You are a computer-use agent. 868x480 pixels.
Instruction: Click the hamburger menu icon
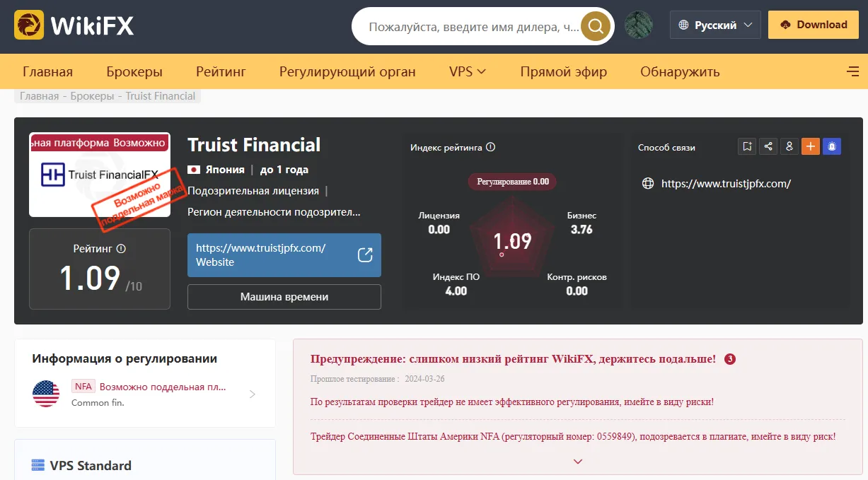(852, 71)
